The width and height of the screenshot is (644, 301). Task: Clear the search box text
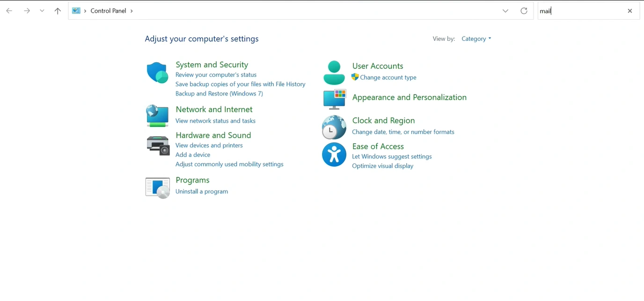click(630, 11)
